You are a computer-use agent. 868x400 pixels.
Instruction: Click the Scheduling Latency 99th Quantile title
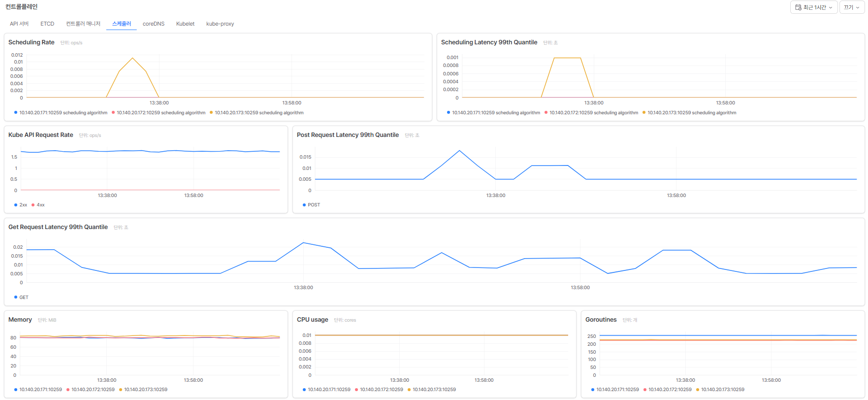[x=489, y=42]
